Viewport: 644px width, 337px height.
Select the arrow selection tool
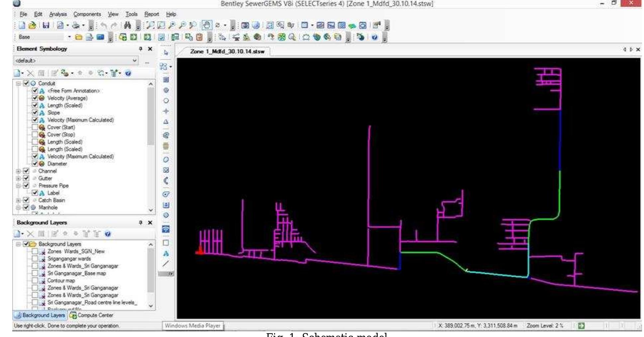(165, 52)
